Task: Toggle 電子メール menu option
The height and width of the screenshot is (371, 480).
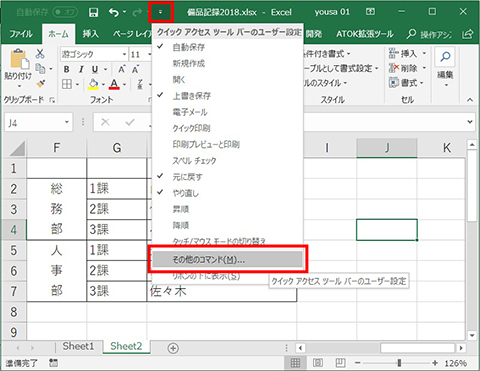Action: [x=227, y=112]
